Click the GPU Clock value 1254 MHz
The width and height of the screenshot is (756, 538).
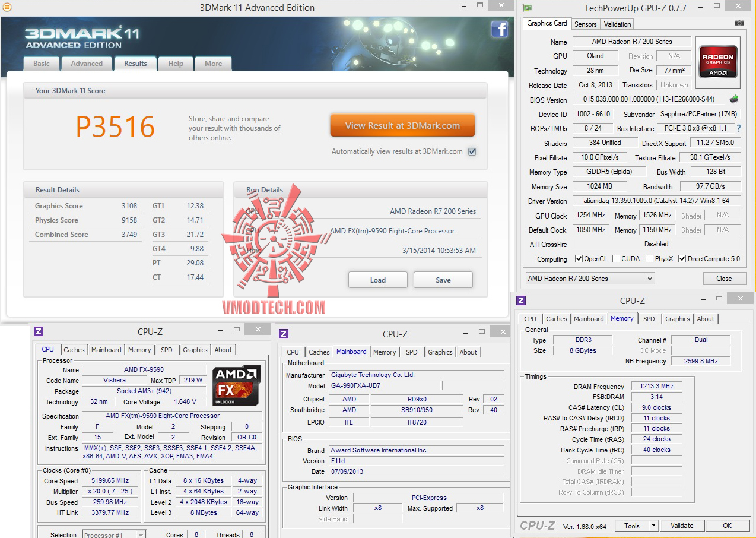[x=591, y=216]
